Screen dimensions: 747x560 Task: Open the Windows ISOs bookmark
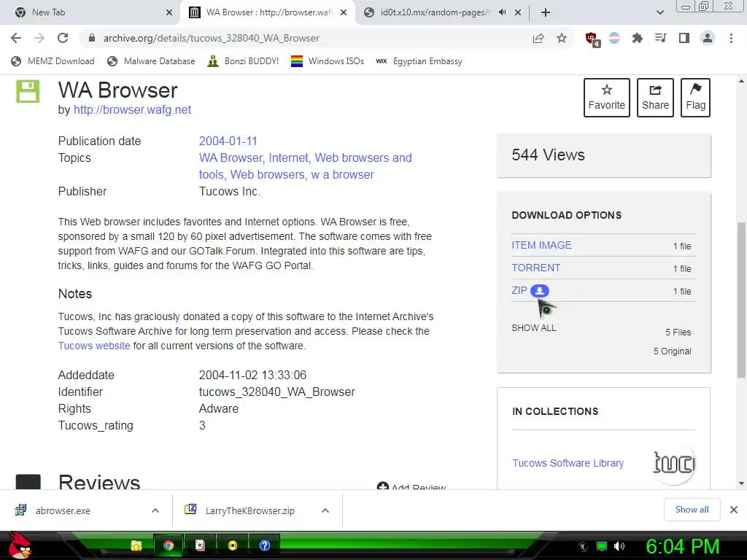328,61
